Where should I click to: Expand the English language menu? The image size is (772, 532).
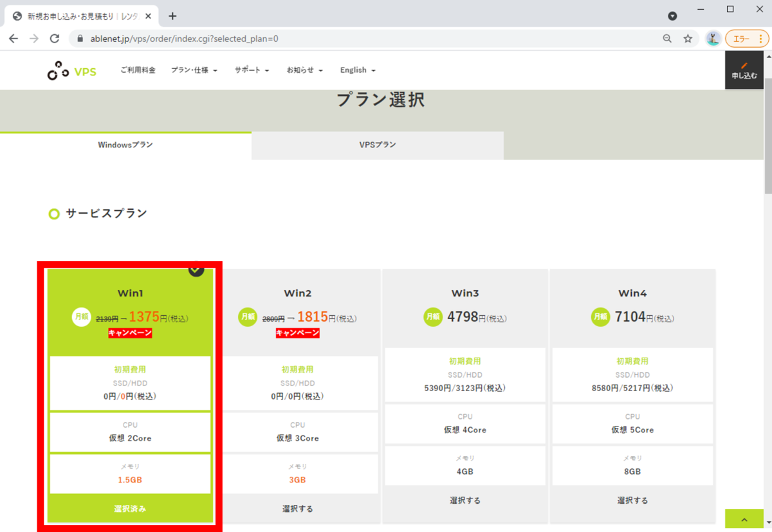pyautogui.click(x=358, y=70)
